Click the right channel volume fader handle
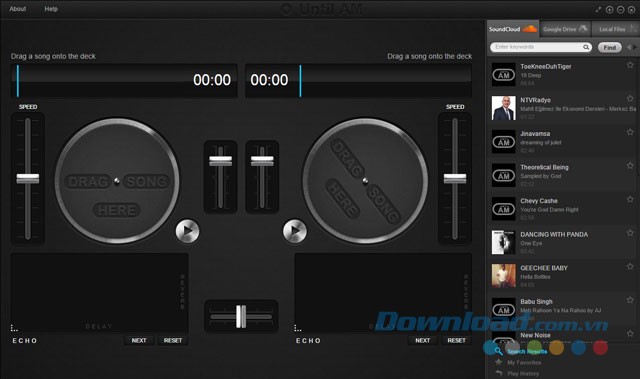The height and width of the screenshot is (379, 640). pos(262,161)
